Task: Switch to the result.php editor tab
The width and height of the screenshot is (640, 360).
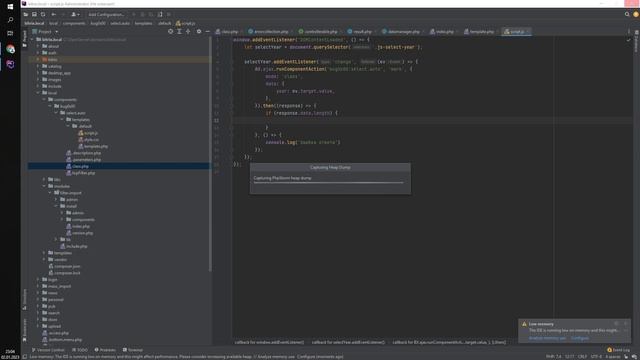Action: (x=361, y=31)
